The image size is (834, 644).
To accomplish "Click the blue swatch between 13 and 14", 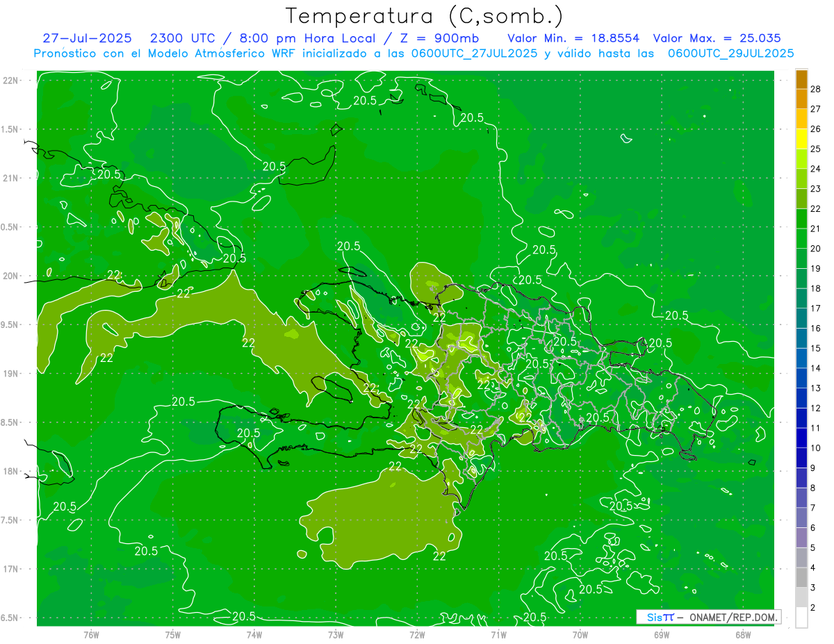I will [x=801, y=378].
